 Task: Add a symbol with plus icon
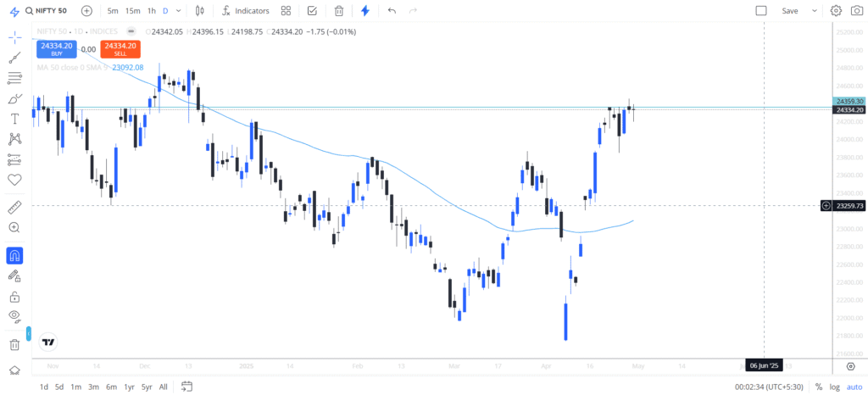tap(87, 10)
